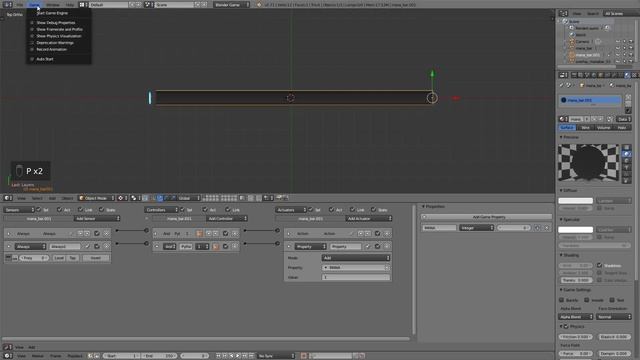Click the Scene name selector field

[x=174, y=4]
